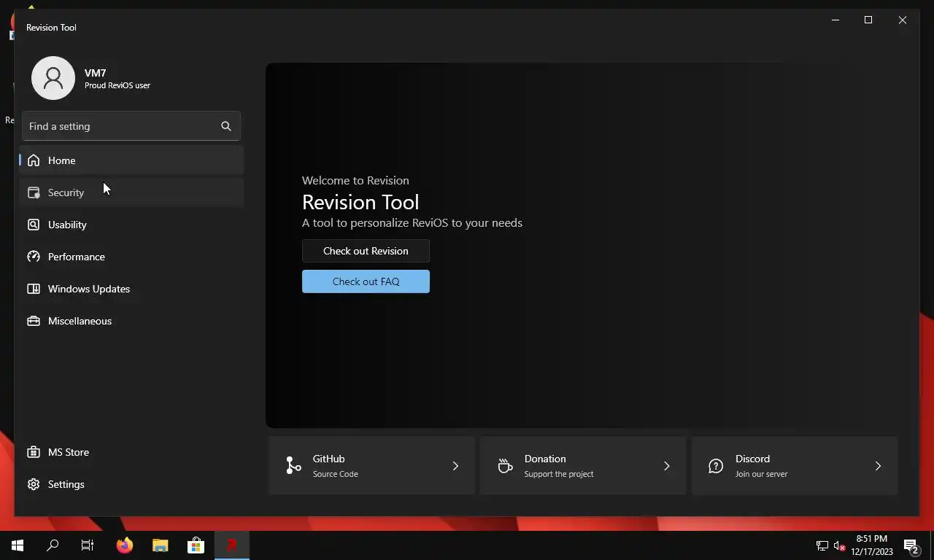Screen dimensions: 934x560
Task: Open the Usability section
Action: click(131, 225)
